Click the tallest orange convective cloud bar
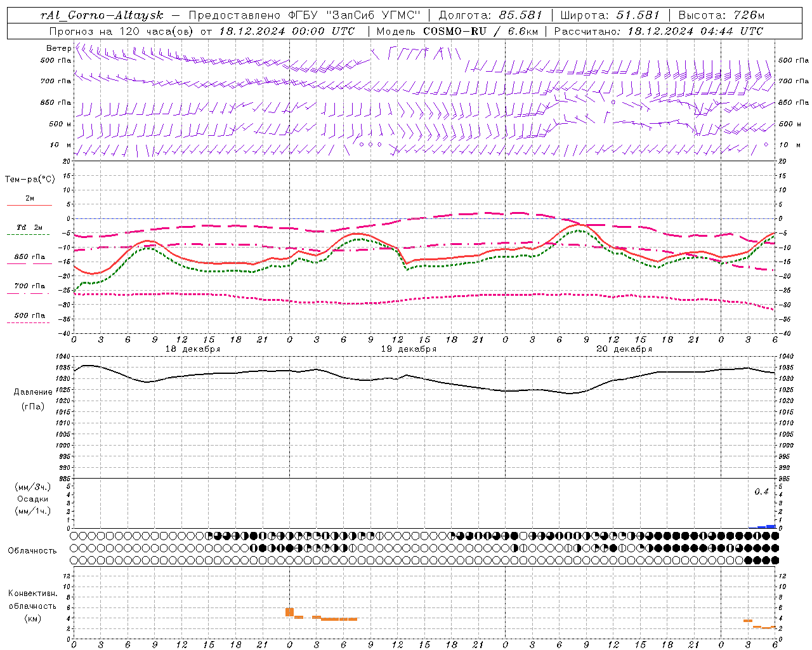812x650 pixels. tap(289, 612)
